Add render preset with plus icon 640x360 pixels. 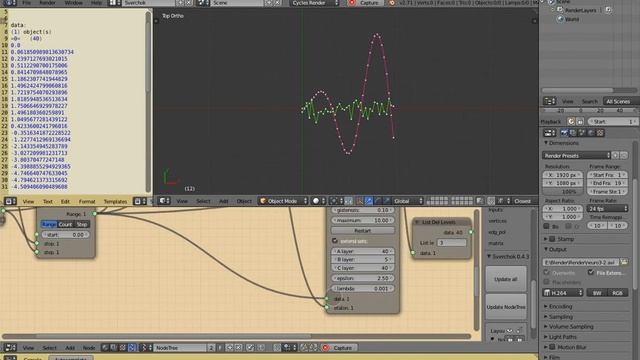tap(616, 156)
